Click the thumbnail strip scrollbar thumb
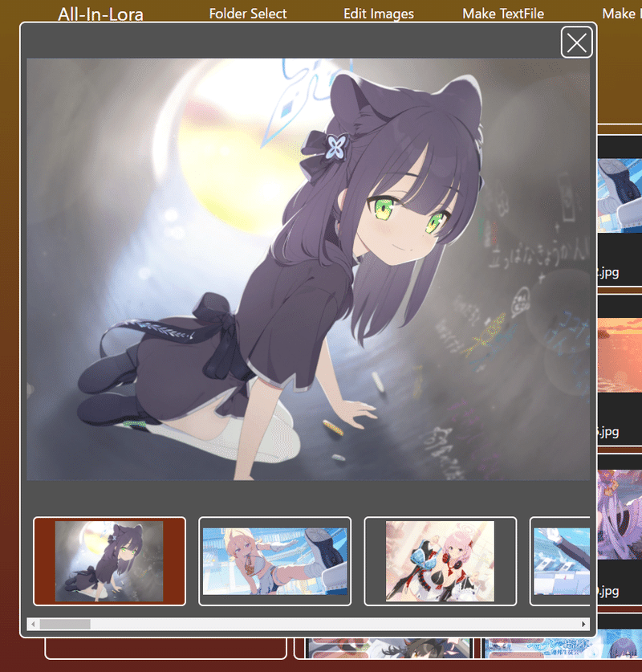642x672 pixels. (x=65, y=624)
